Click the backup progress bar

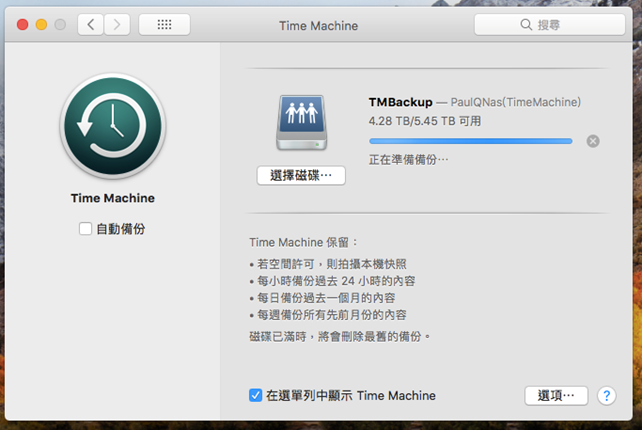(x=470, y=141)
